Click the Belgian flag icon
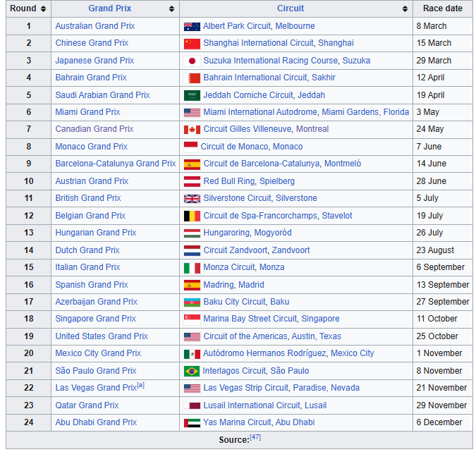476x452 pixels. tap(192, 216)
